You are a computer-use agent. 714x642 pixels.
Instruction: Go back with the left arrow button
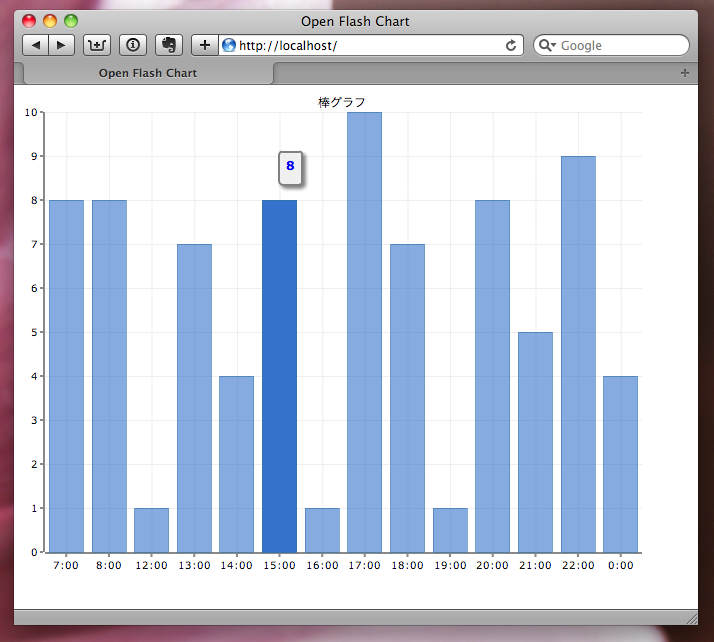tap(36, 45)
